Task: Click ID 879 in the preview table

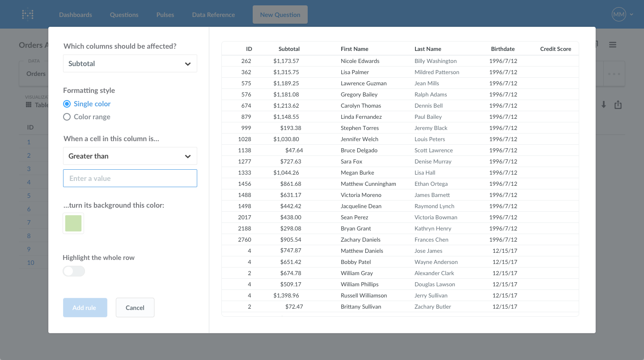Action: coord(246,117)
